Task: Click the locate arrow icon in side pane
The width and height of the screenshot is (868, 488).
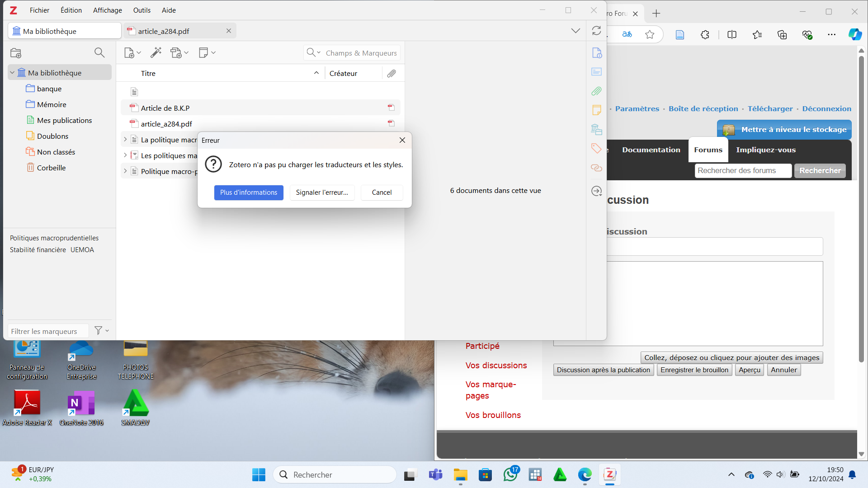Action: 597,191
